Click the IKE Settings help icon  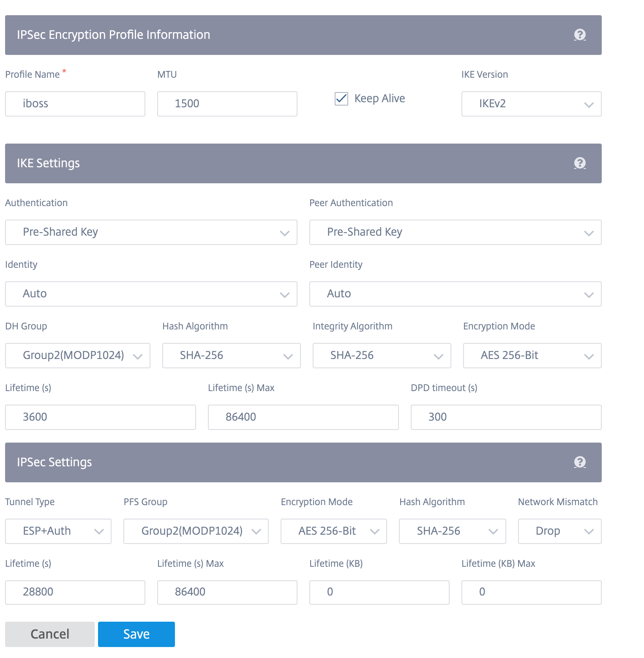point(580,163)
